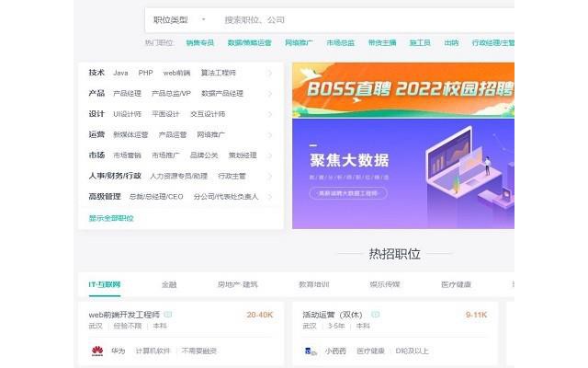Open the 带货主播 hot position link
The width and height of the screenshot is (588, 368).
(x=382, y=43)
